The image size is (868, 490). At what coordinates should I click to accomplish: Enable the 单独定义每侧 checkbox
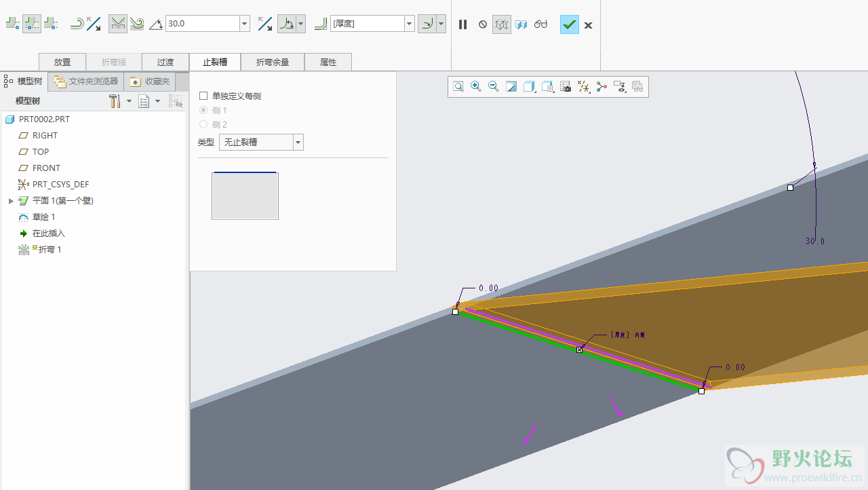[203, 96]
